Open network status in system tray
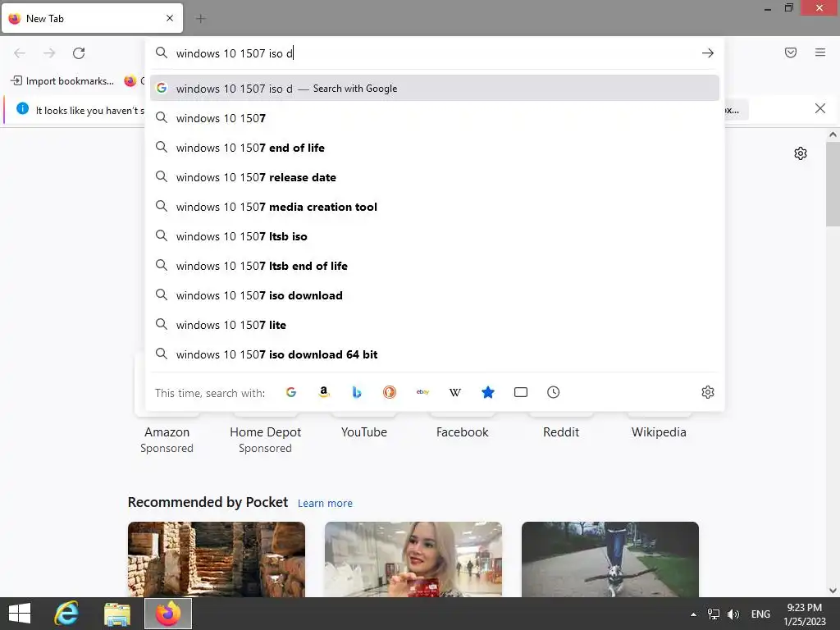840x630 pixels. click(714, 614)
